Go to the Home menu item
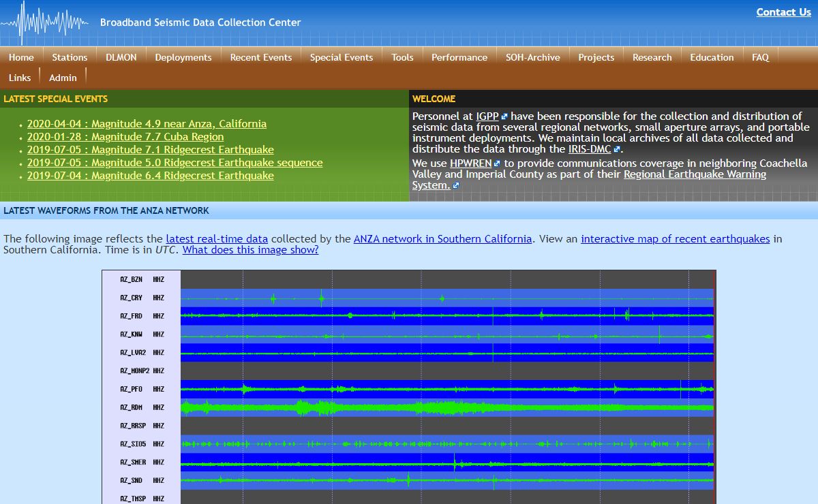This screenshot has width=818, height=504. (21, 57)
